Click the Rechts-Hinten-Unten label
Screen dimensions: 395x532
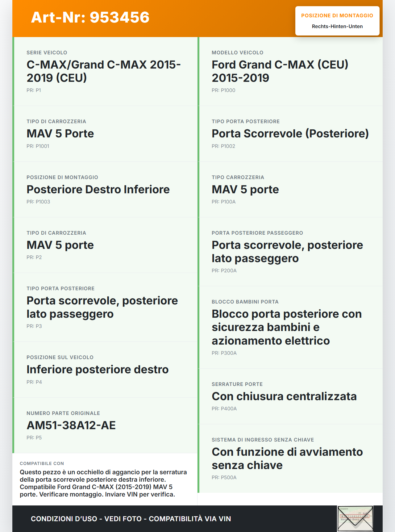pos(337,27)
